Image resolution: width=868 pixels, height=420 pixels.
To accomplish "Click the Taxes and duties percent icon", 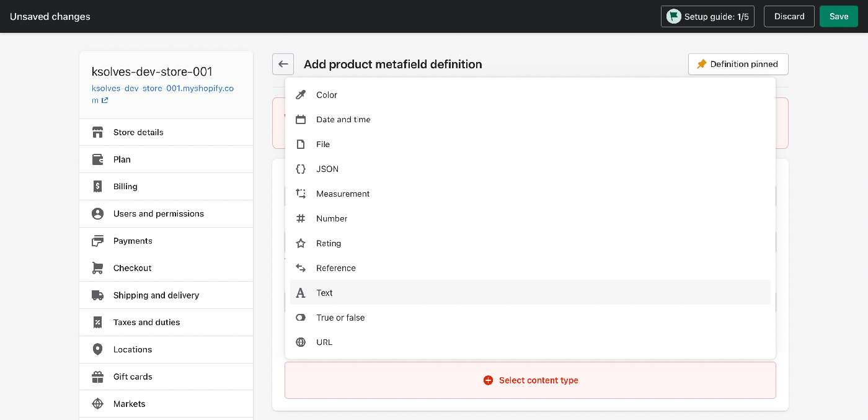I will [x=97, y=323].
